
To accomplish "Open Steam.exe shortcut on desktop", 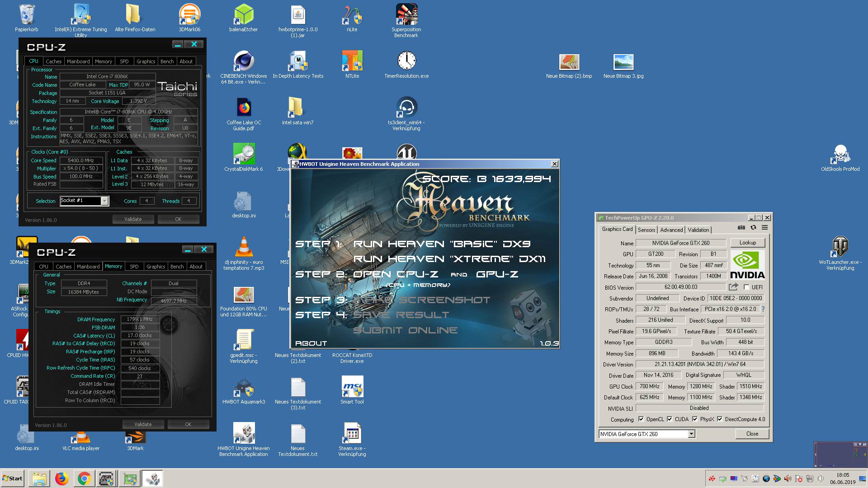I will [x=352, y=439].
